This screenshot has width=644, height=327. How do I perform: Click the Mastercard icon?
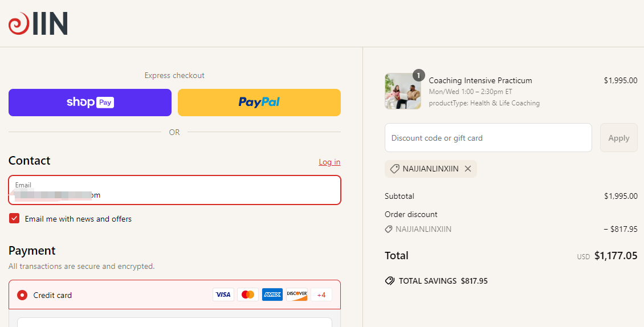click(x=248, y=295)
